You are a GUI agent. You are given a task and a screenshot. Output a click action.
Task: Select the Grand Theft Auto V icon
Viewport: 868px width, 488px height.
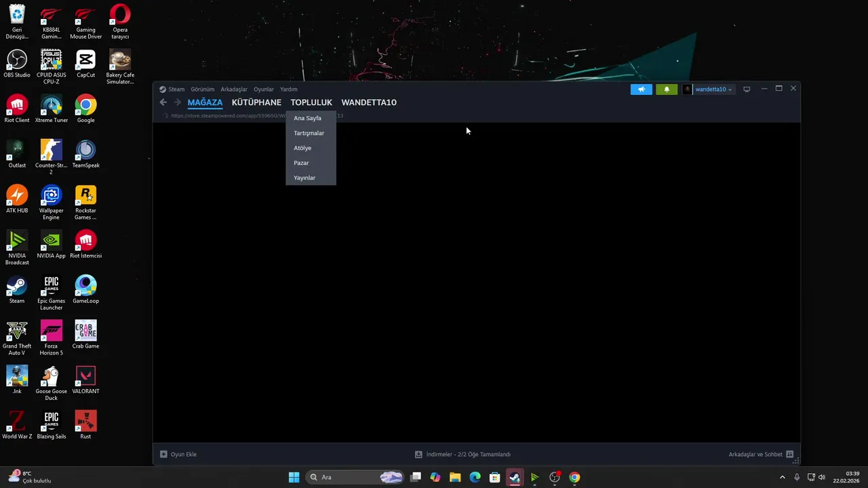tap(17, 338)
